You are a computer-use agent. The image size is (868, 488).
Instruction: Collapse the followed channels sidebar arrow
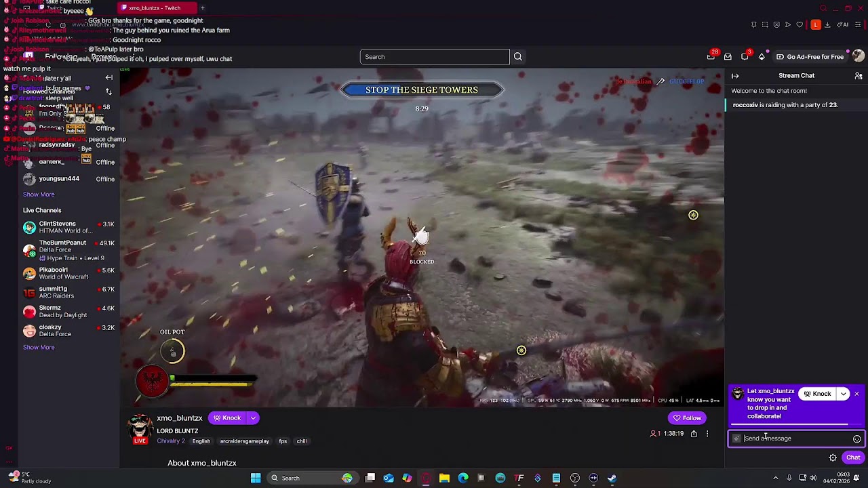108,78
